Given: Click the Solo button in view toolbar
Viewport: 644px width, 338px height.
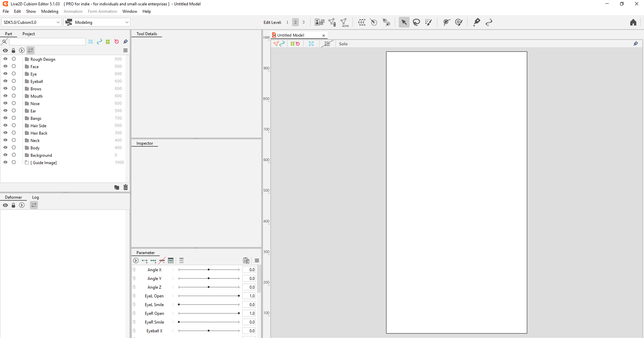Looking at the screenshot, I should pyautogui.click(x=343, y=44).
